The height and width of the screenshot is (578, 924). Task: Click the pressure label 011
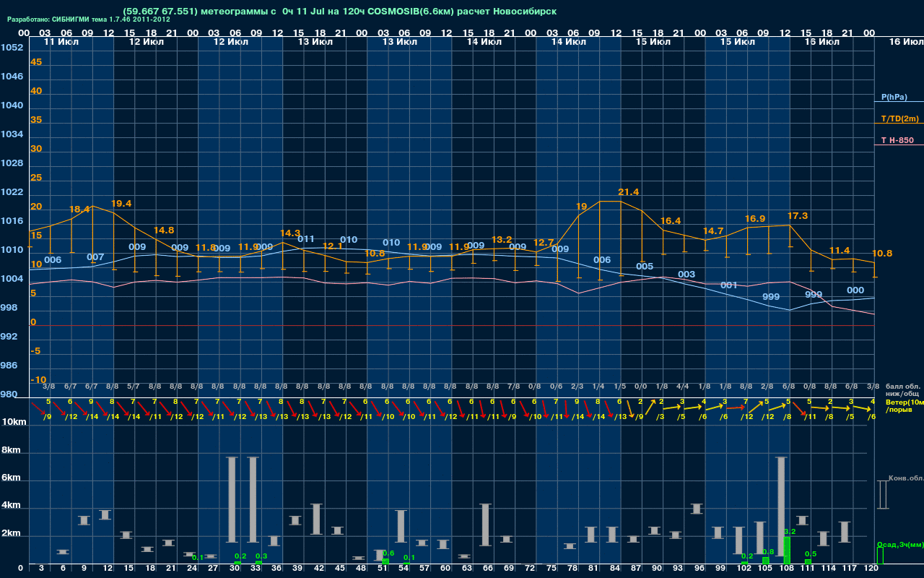pos(306,239)
